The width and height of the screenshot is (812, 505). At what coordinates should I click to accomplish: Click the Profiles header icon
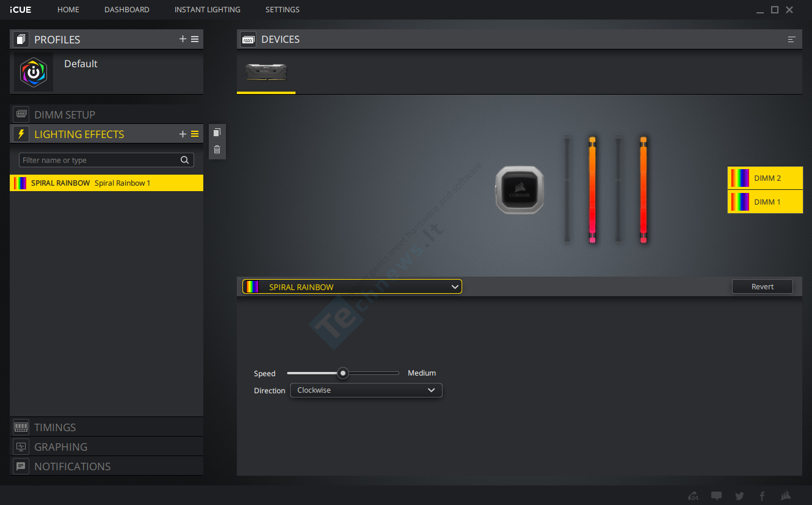(x=21, y=39)
